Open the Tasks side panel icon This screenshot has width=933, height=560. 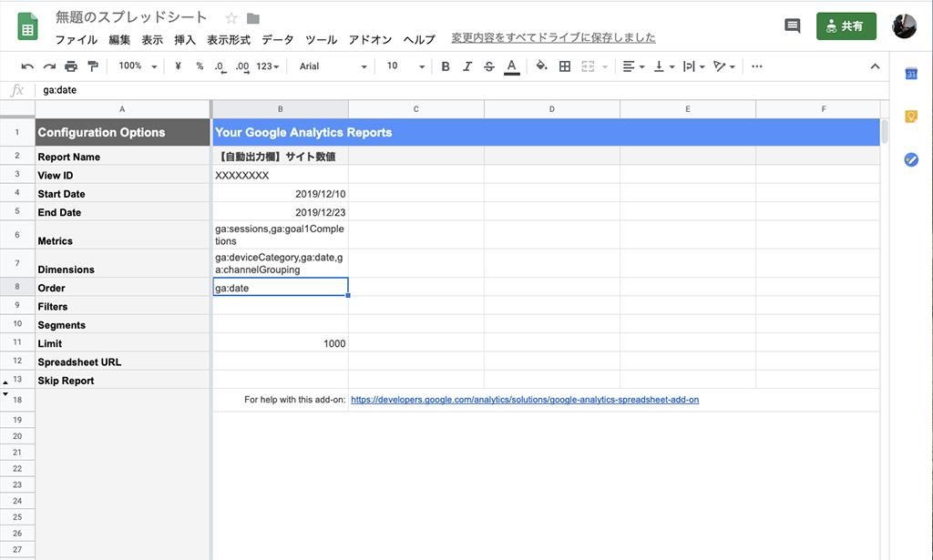[911, 159]
